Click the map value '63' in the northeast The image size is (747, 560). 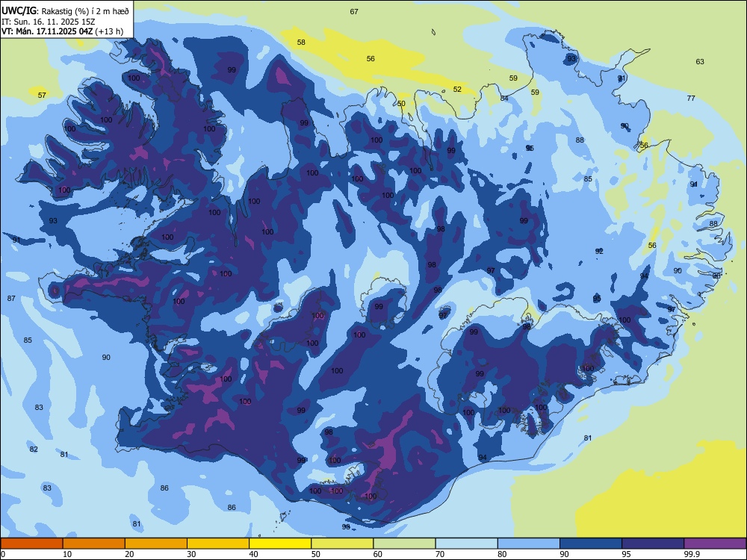[700, 61]
